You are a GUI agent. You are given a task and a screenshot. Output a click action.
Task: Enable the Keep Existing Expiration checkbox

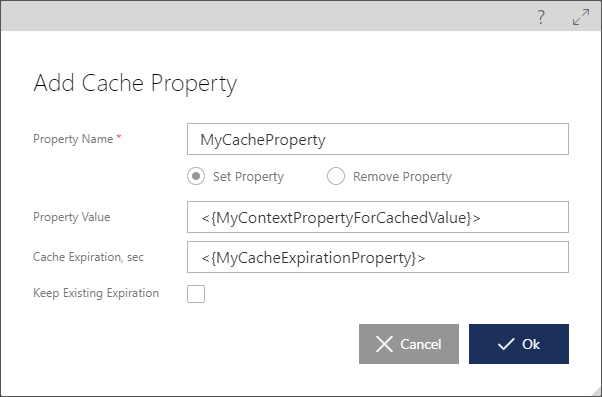click(x=196, y=294)
